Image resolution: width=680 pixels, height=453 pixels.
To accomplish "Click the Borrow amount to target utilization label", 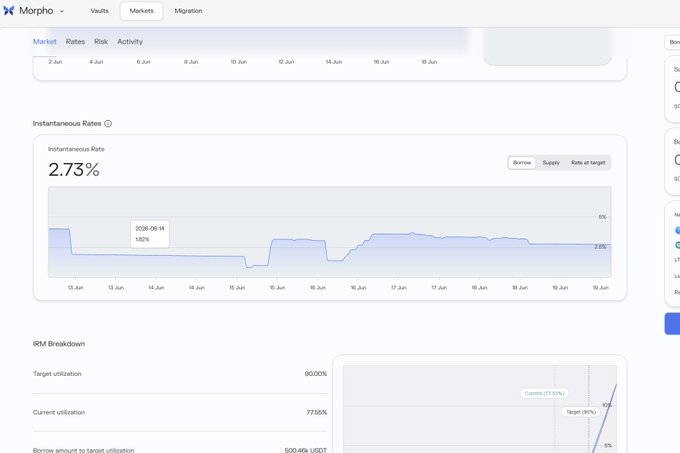I will coord(84,450).
